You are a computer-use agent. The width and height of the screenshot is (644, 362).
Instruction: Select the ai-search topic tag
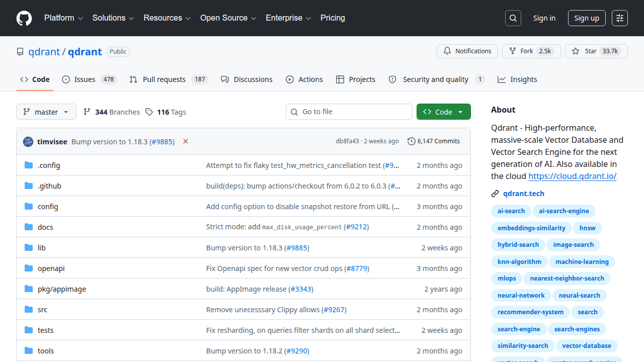(x=511, y=211)
